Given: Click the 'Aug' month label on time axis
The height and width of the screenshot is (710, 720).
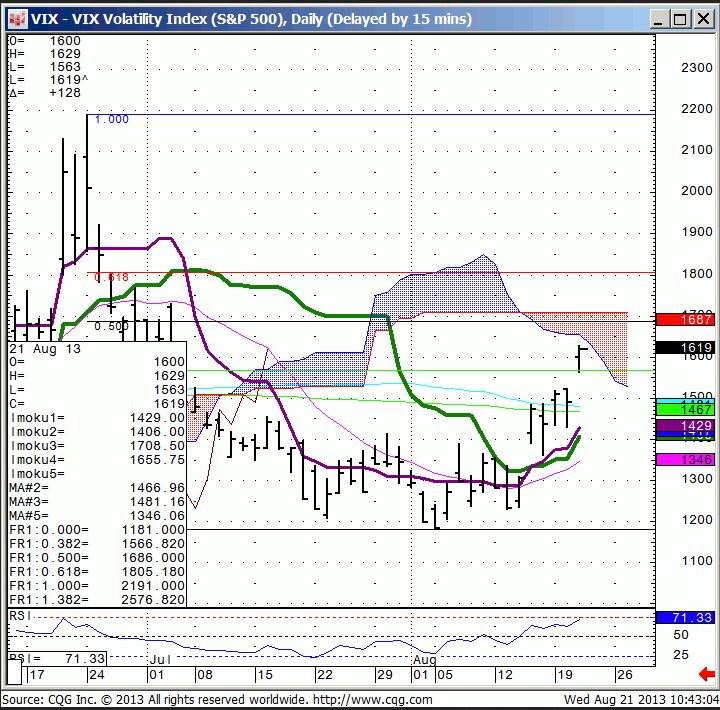Looking at the screenshot, I should pyautogui.click(x=424, y=660).
